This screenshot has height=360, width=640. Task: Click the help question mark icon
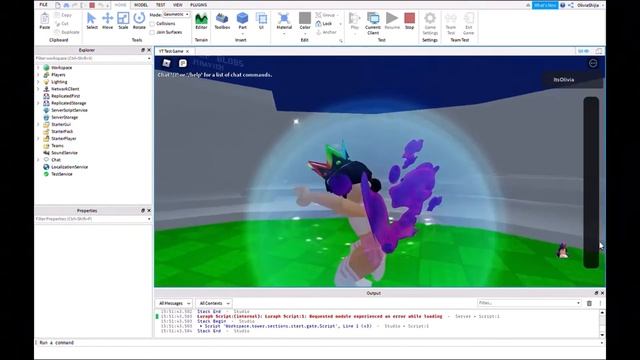coord(562,5)
